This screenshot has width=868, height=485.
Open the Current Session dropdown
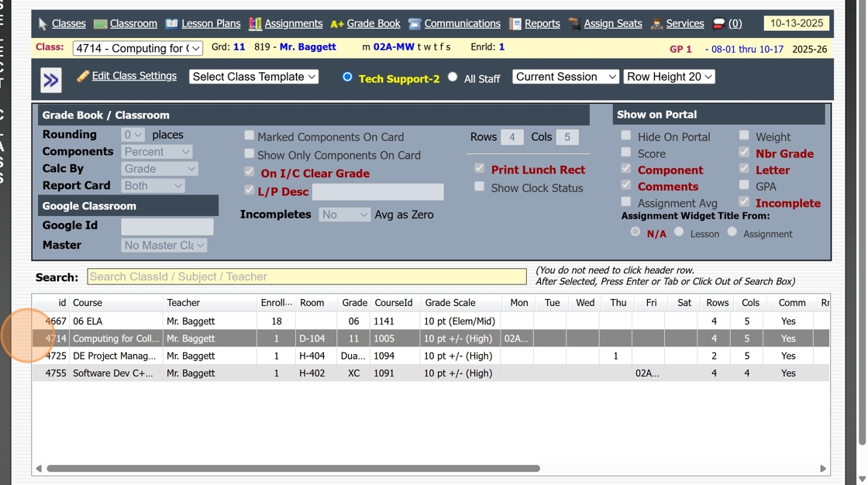pyautogui.click(x=565, y=77)
